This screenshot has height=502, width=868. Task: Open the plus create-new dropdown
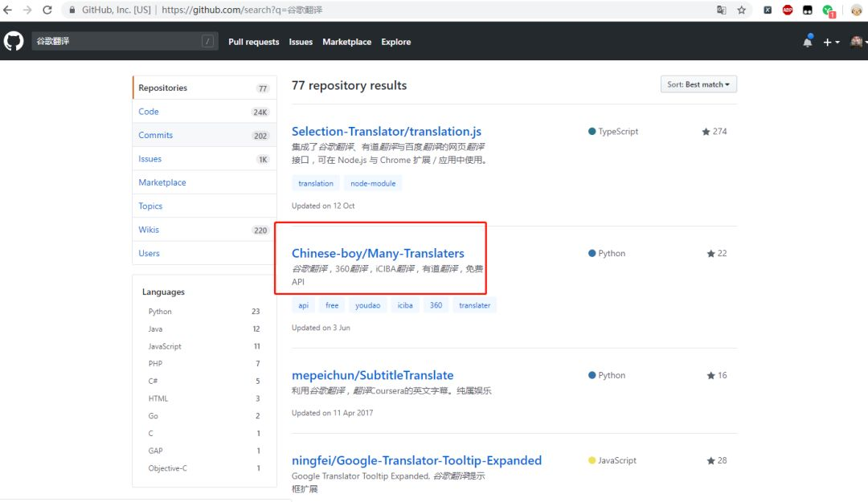click(831, 42)
